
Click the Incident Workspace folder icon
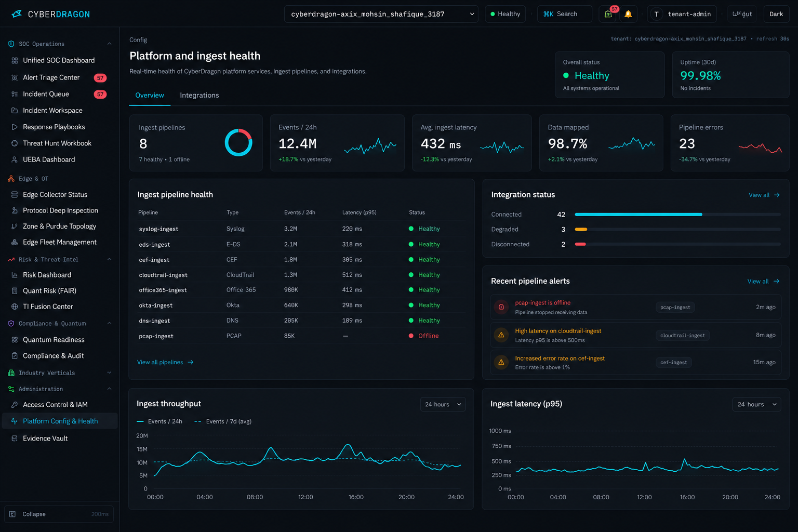(x=15, y=110)
